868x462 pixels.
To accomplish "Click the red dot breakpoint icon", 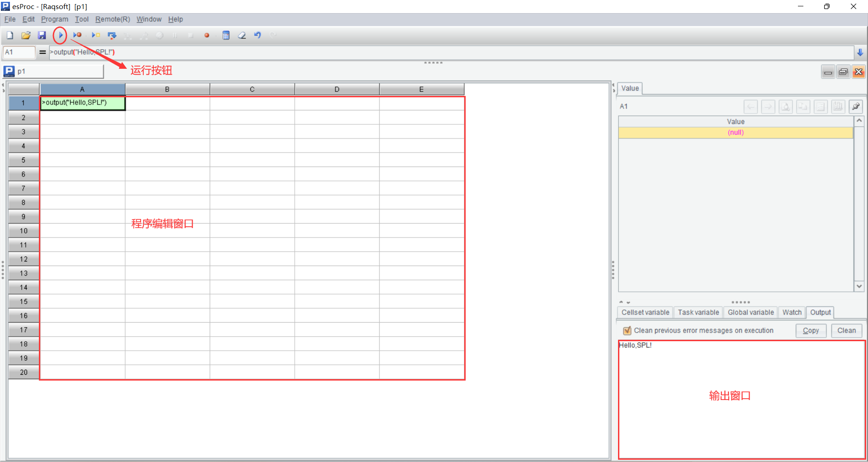I will [207, 35].
